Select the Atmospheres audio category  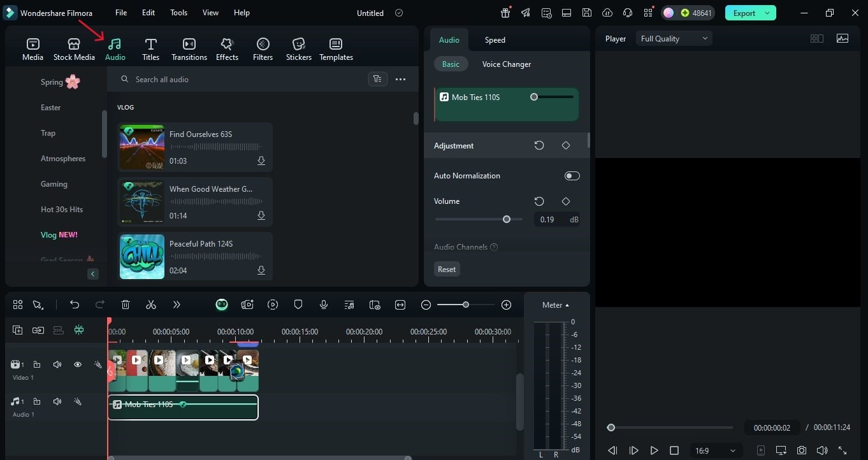63,159
